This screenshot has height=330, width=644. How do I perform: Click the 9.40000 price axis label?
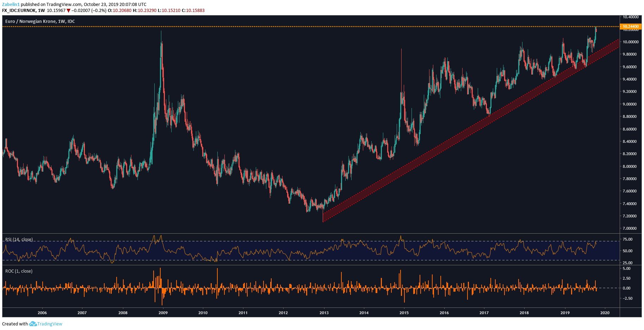tap(630, 79)
